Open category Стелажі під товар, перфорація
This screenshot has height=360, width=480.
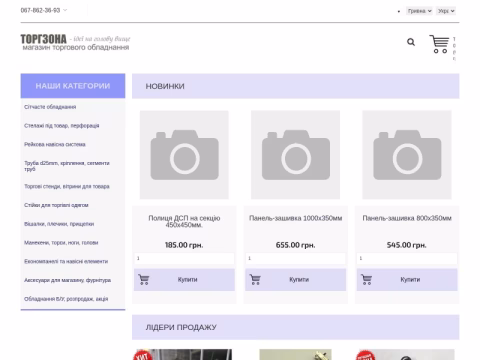click(62, 126)
